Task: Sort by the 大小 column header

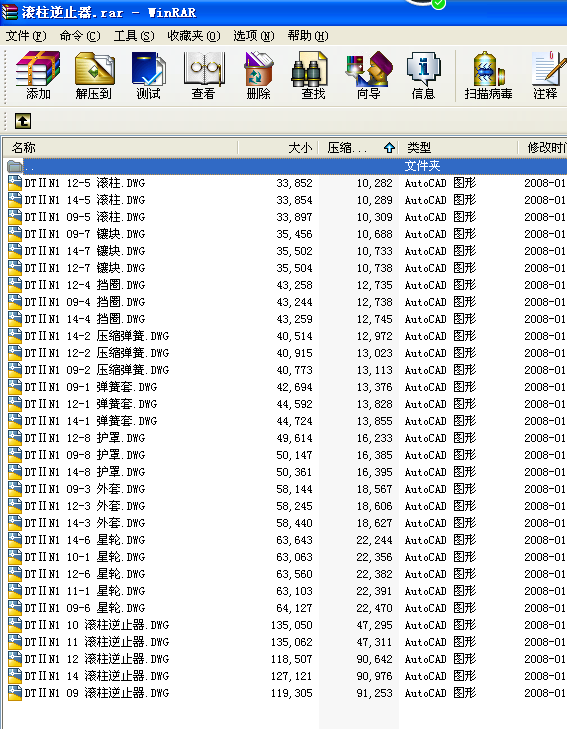Action: click(x=278, y=148)
